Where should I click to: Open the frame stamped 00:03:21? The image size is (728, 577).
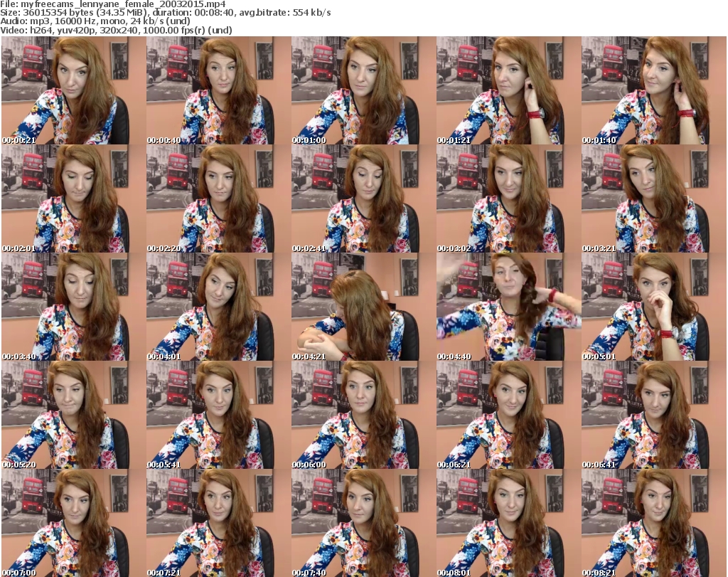click(x=654, y=198)
